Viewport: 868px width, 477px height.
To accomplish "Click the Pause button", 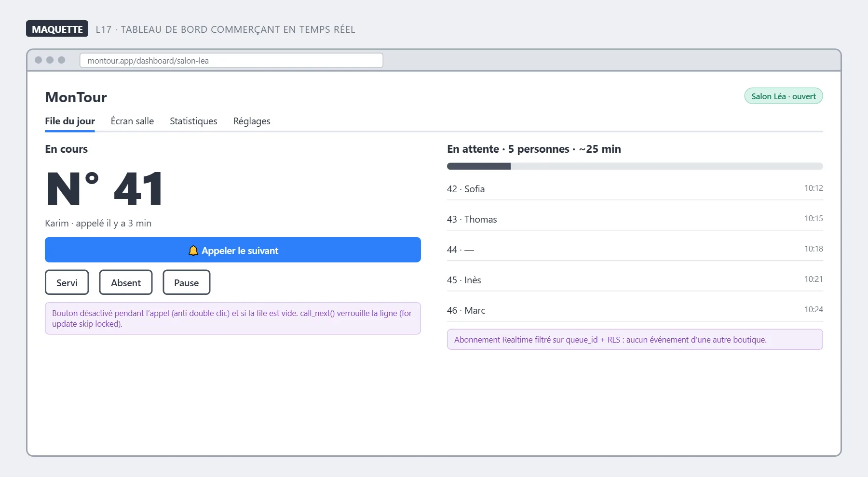I will point(187,282).
